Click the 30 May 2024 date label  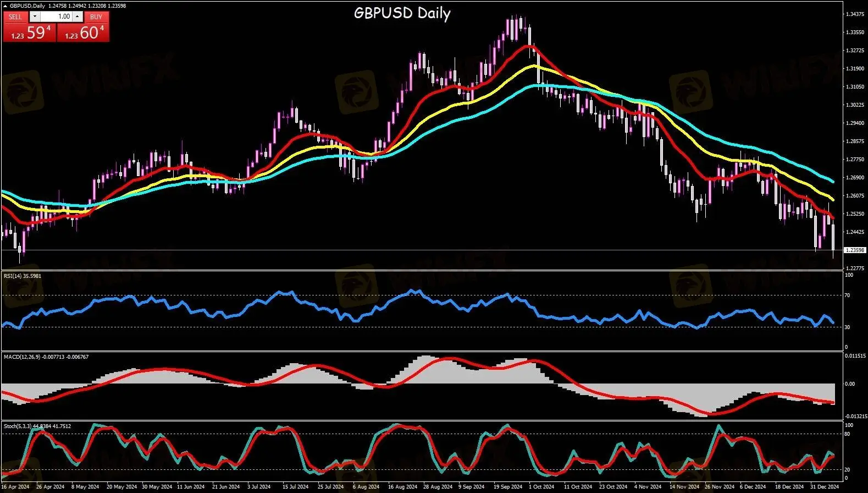pos(156,487)
